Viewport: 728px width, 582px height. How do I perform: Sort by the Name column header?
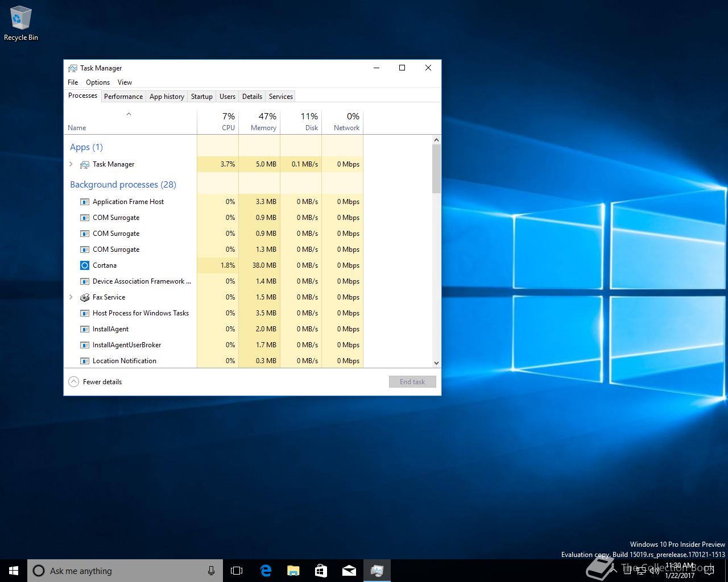point(130,122)
